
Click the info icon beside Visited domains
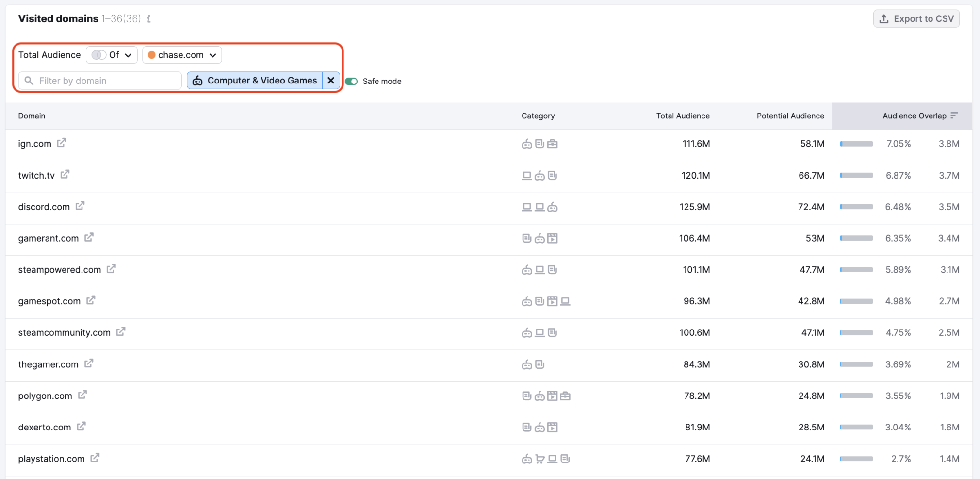pos(149,19)
